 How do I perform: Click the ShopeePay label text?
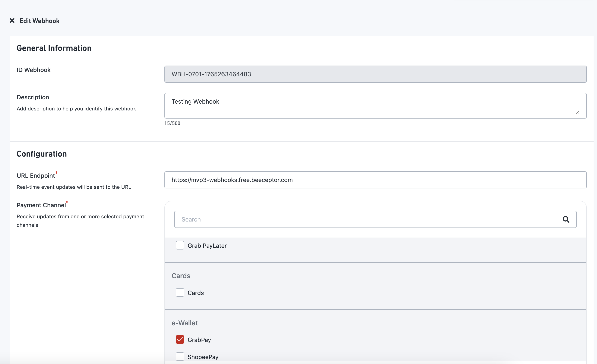tap(203, 357)
